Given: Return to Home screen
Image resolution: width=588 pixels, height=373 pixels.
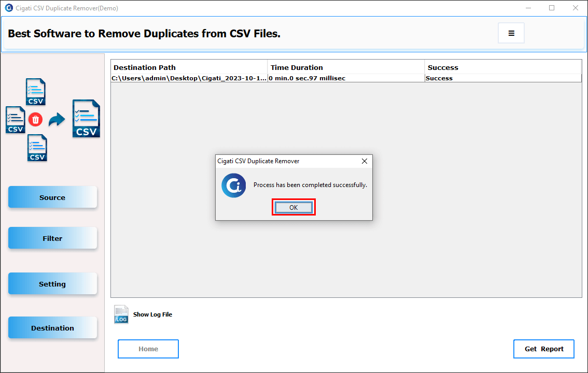Looking at the screenshot, I should tap(148, 349).
